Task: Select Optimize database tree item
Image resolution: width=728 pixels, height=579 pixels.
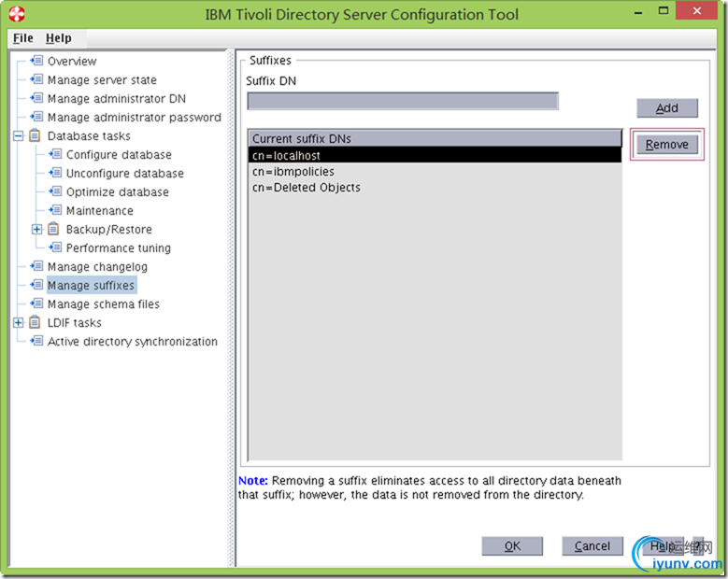Action: tap(118, 191)
